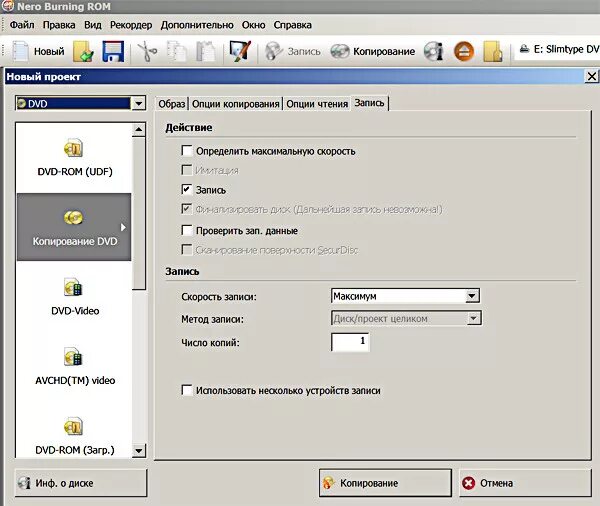Open the Метод записи dropdown
This screenshot has height=506, width=600.
click(474, 318)
